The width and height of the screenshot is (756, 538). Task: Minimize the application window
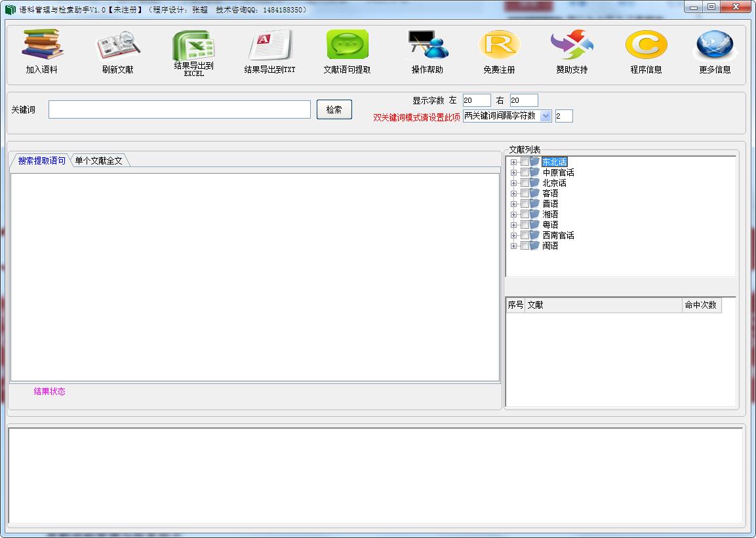pos(694,7)
